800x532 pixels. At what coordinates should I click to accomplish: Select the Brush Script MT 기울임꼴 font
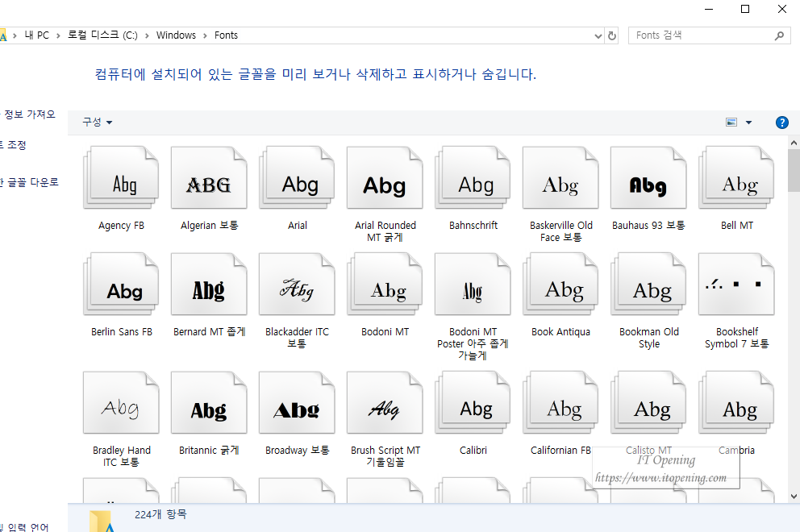coord(385,402)
